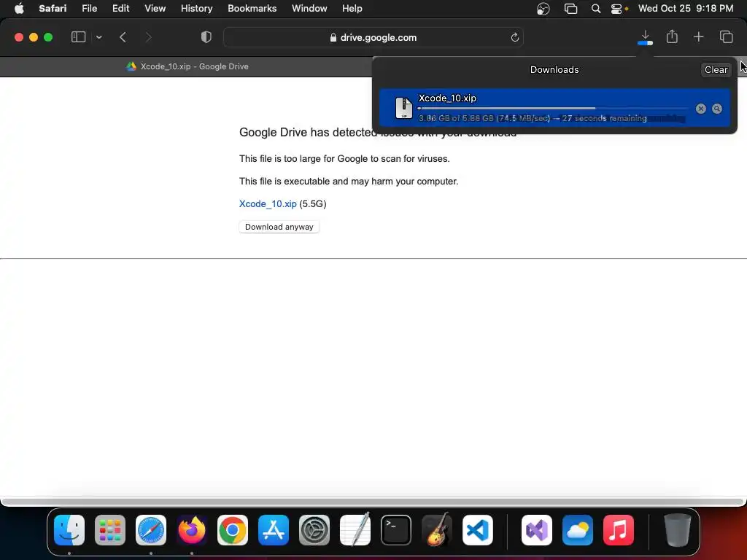Launch Music from the Dock
The height and width of the screenshot is (560, 747).
[619, 530]
